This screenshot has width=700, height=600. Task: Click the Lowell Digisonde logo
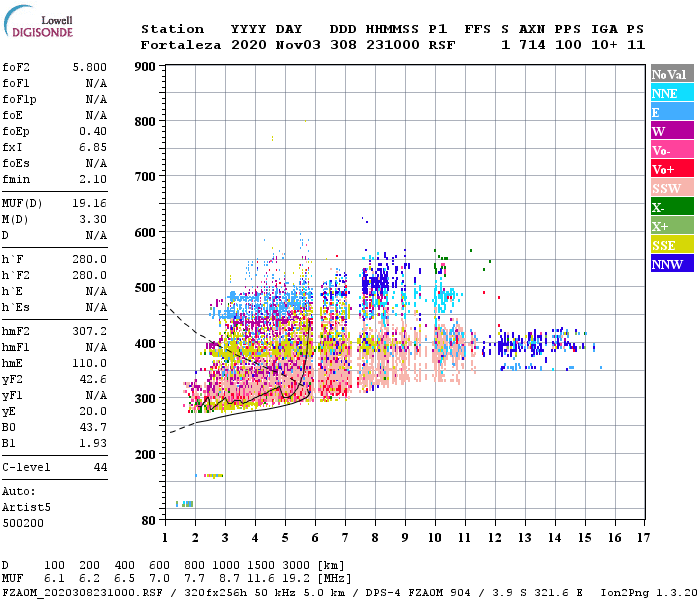click(38, 21)
